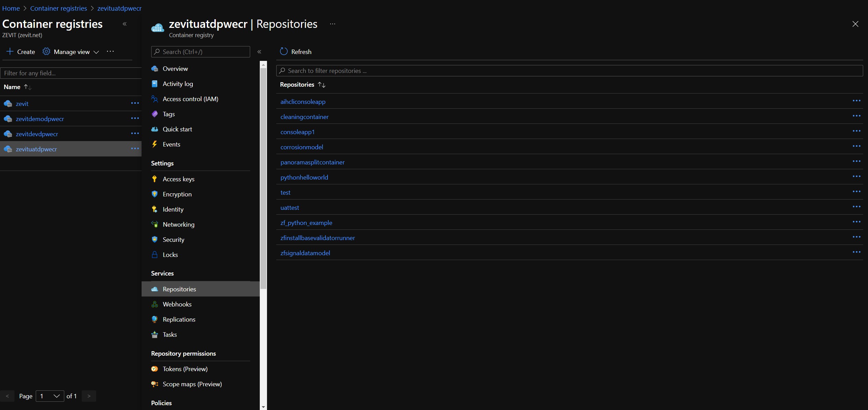The image size is (868, 410).
Task: Open the Tags menu item
Action: pos(168,114)
